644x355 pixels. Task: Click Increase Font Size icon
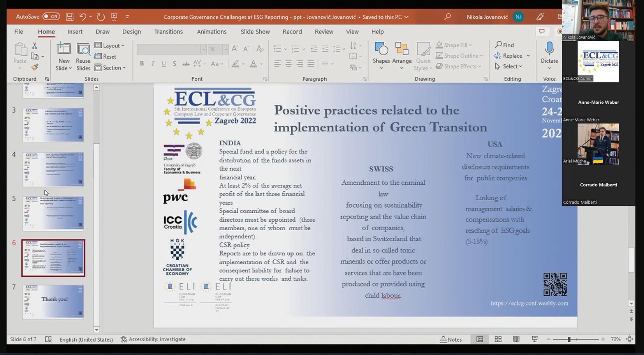pos(235,49)
